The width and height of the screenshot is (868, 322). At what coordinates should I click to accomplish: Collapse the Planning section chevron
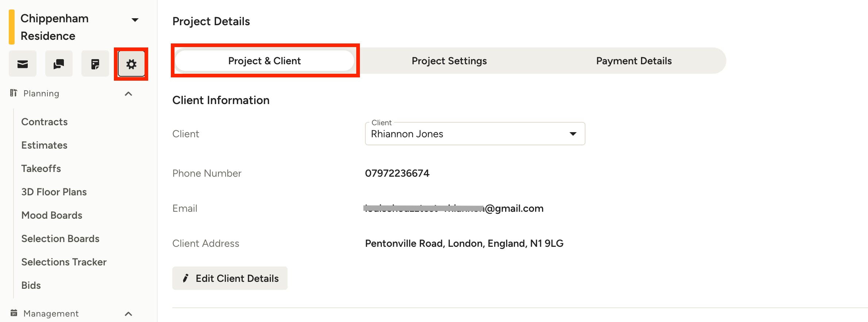128,94
